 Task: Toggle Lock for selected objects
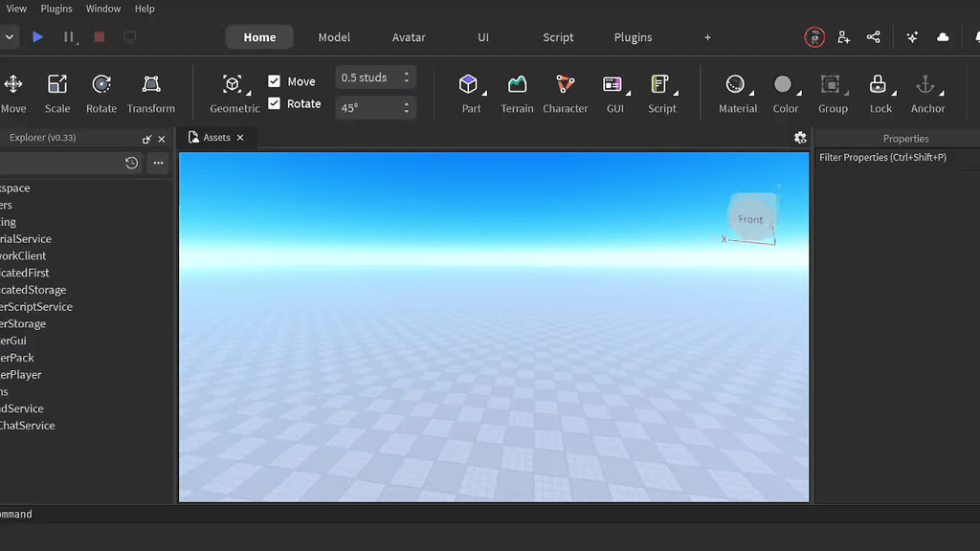880,91
